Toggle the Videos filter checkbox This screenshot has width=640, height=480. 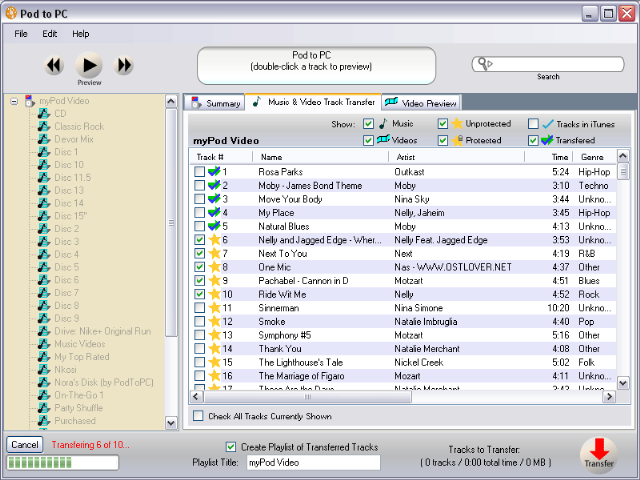(368, 140)
